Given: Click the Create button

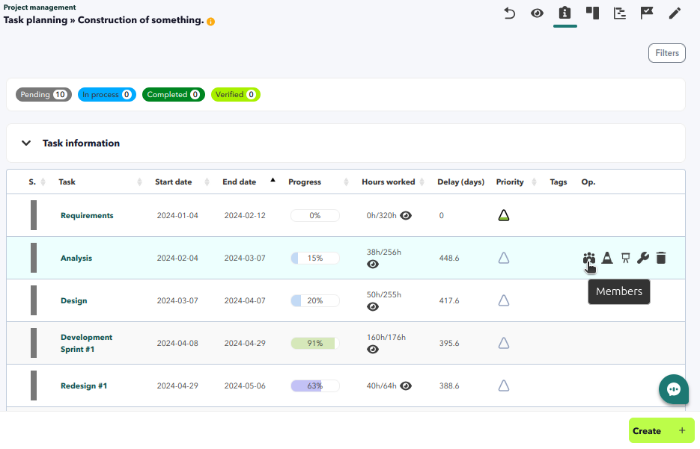Looking at the screenshot, I should click(x=662, y=431).
